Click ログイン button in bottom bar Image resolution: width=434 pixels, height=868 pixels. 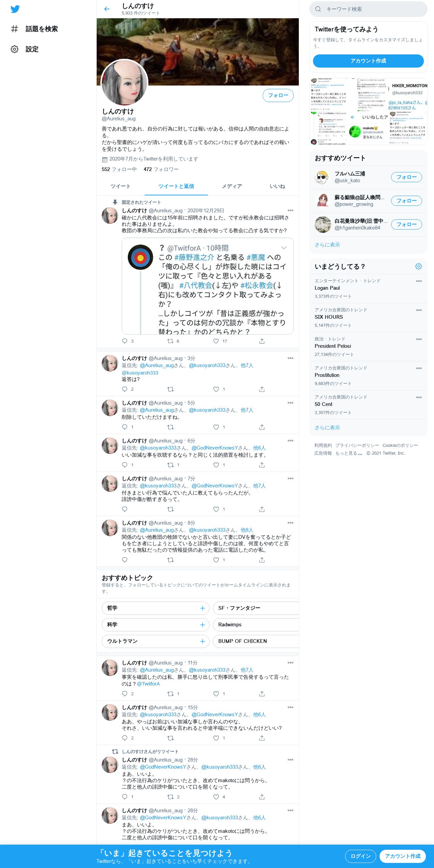[x=360, y=856]
